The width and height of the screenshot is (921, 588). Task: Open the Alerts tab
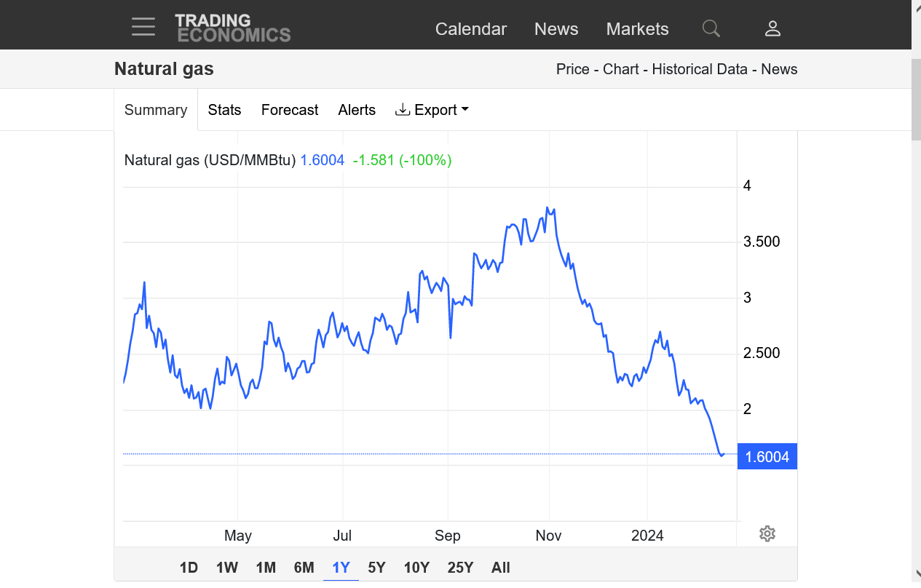click(x=357, y=110)
